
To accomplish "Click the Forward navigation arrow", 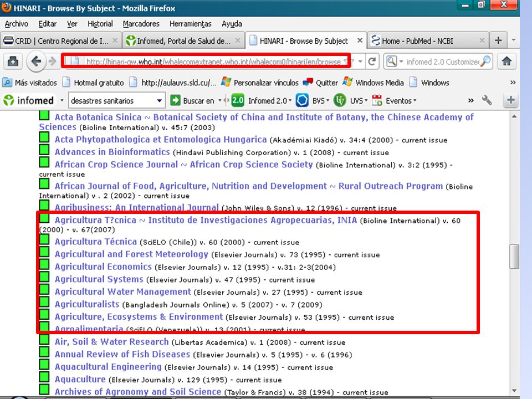I will (52, 62).
